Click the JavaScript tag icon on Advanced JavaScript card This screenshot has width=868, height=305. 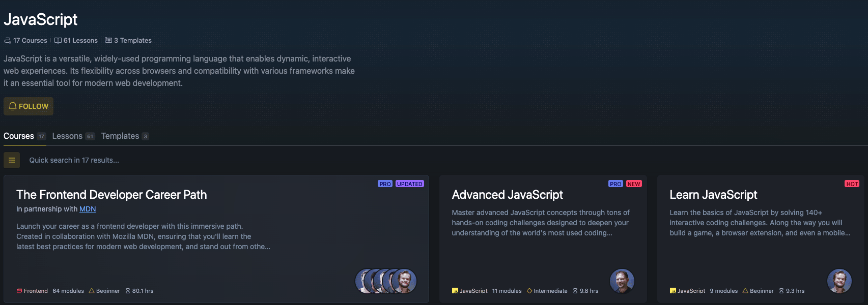pos(455,291)
